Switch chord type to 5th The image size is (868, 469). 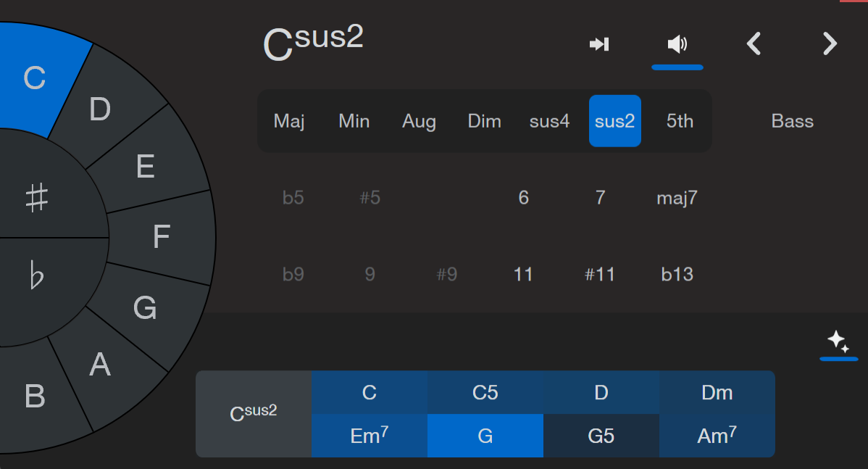(680, 121)
